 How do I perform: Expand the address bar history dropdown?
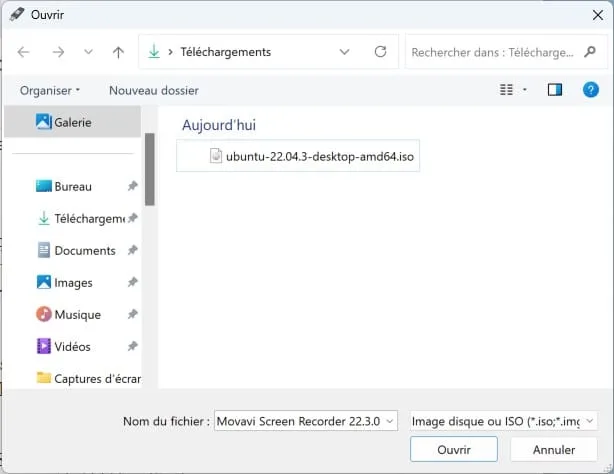pyautogui.click(x=344, y=52)
